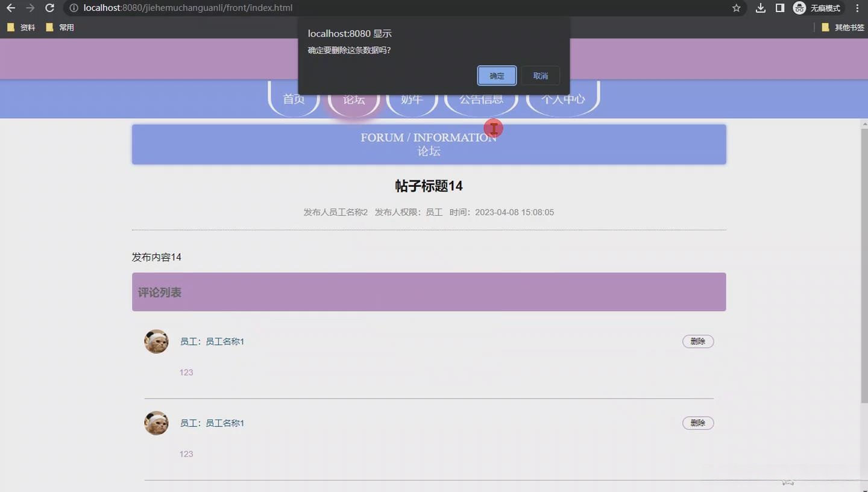Open the 公告信息 navigation item

point(481,99)
